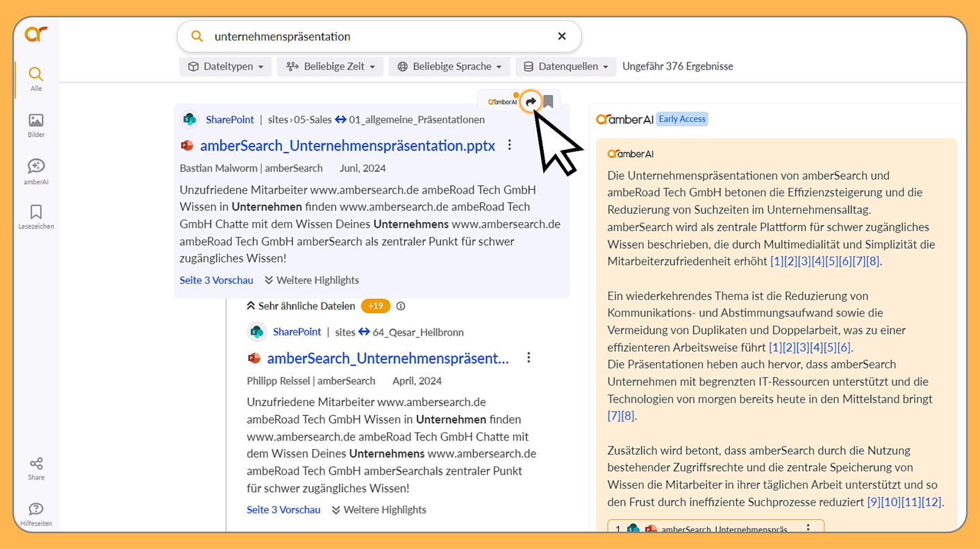Screen dimensions: 980x549
Task: Click into the unternehmenspräsentation search field
Action: (x=379, y=36)
